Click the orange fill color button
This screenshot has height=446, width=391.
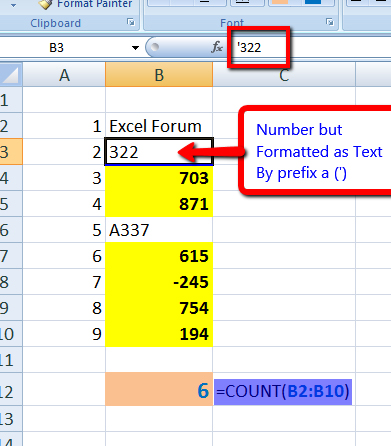[x=280, y=2]
